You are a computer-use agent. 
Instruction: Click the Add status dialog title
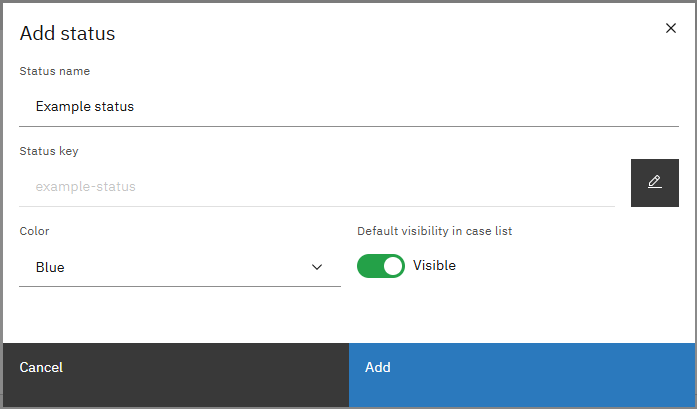click(x=68, y=33)
